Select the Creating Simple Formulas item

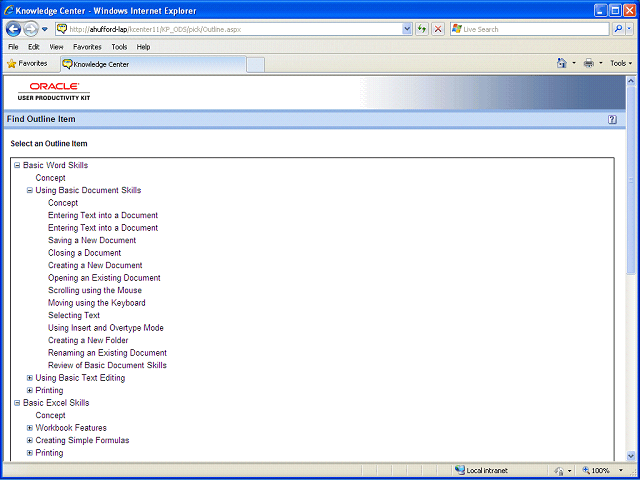[x=82, y=440]
